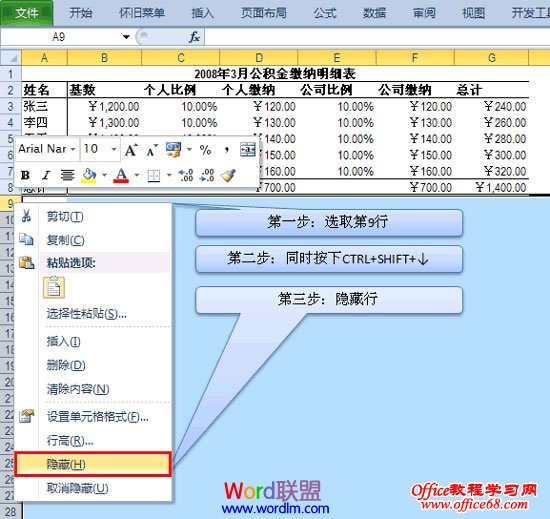Switch to the 数据 ribbon tab
Viewport: 550px width, 519px height.
pos(375,13)
